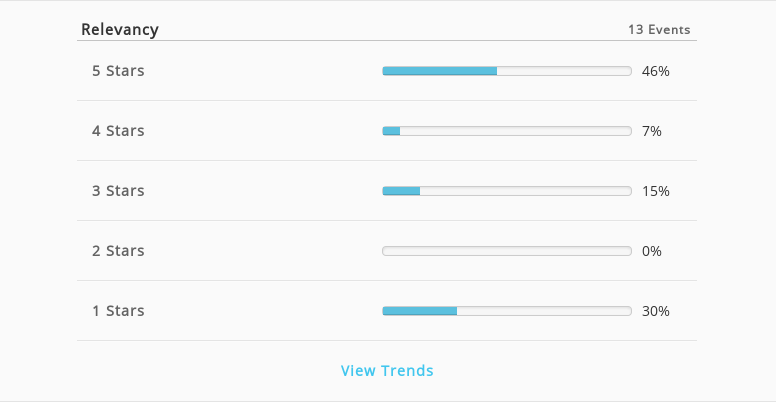Click the 0% percentage value
776x402 pixels.
652,251
